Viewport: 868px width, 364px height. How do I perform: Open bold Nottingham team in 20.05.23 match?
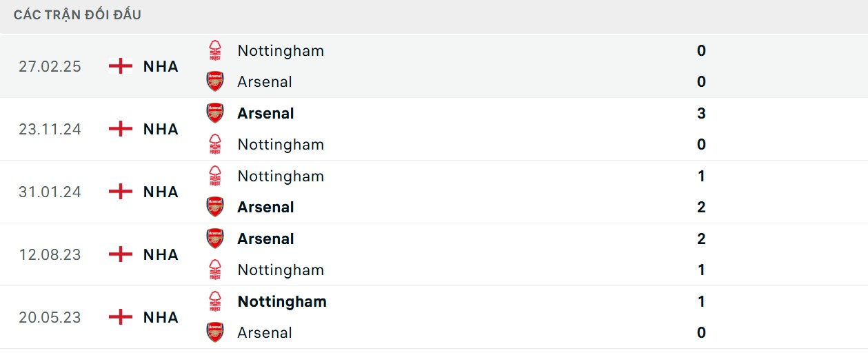pyautogui.click(x=281, y=301)
